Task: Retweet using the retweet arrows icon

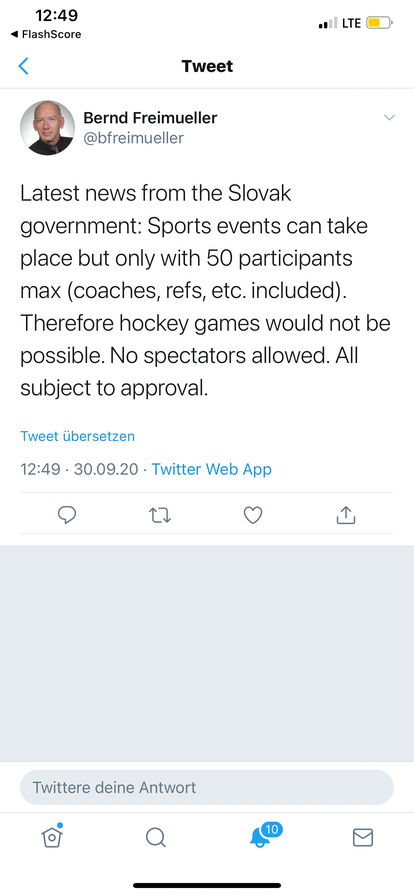Action: tap(160, 515)
